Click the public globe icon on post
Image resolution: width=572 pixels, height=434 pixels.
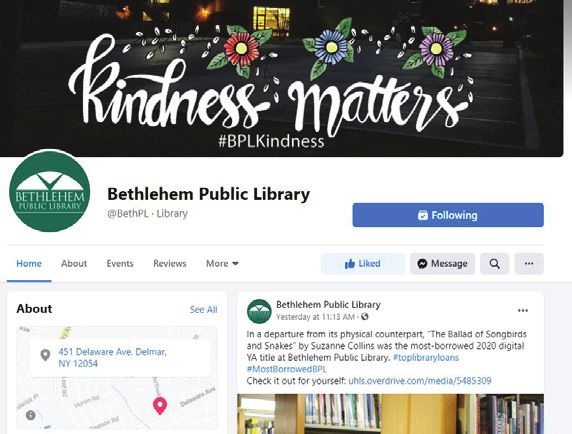point(364,317)
